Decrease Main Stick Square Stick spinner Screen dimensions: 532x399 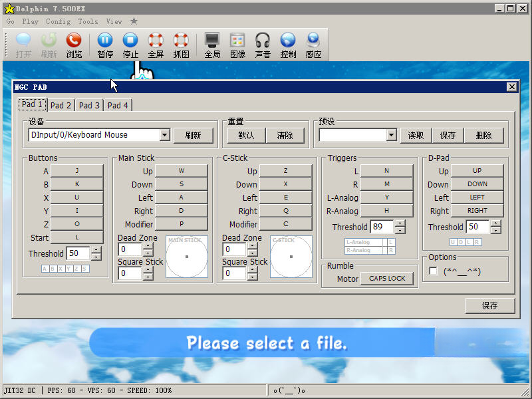tap(148, 277)
